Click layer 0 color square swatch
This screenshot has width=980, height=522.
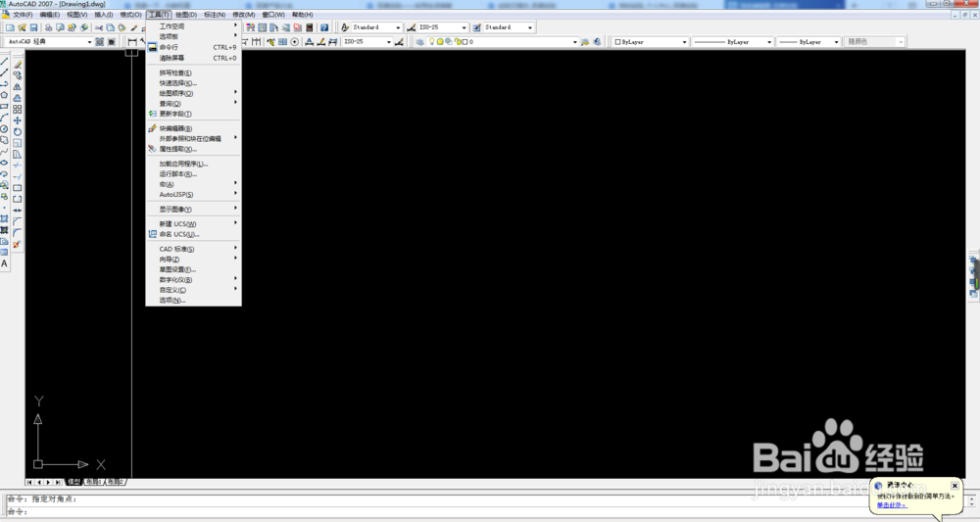465,42
